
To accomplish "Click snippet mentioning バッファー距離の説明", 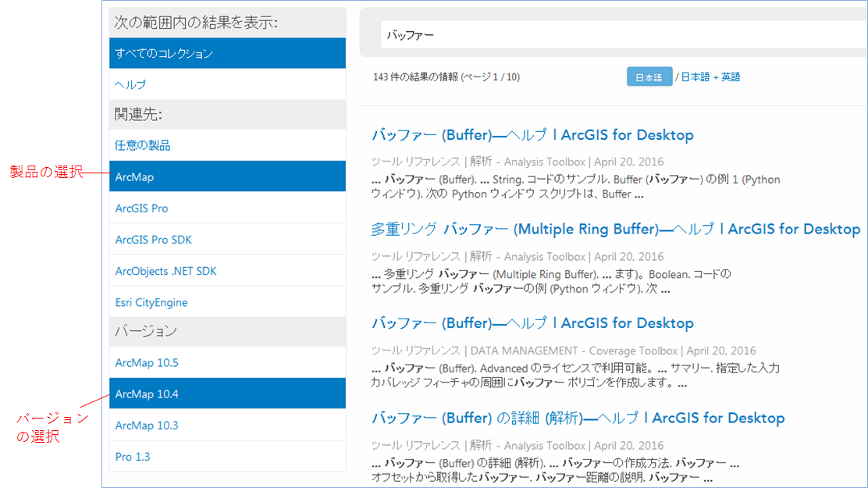I will pos(555,470).
